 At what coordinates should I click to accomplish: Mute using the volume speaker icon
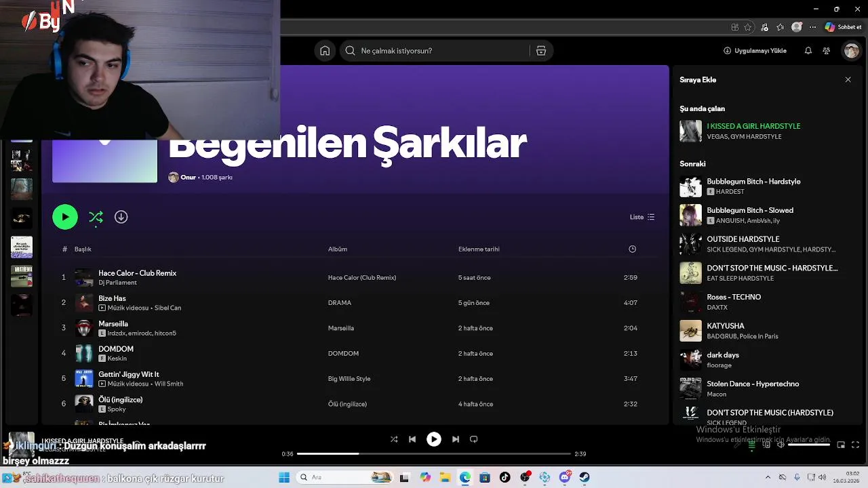pos(781,445)
